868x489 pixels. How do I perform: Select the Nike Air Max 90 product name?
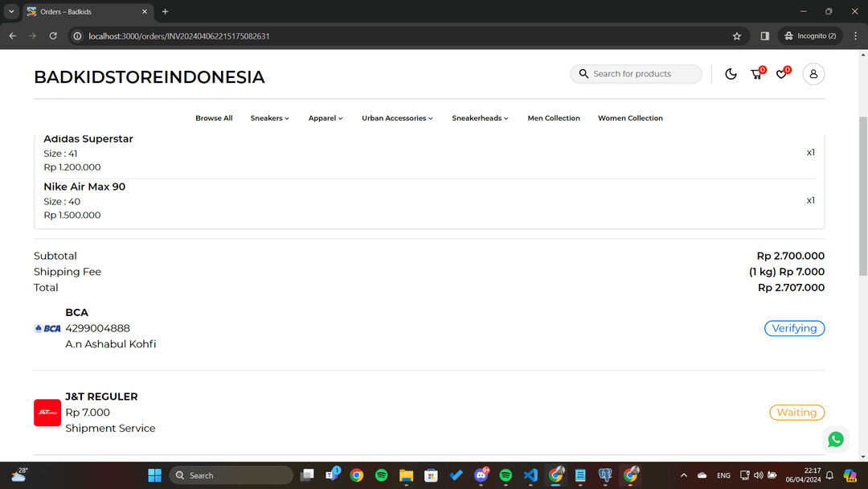(x=84, y=187)
